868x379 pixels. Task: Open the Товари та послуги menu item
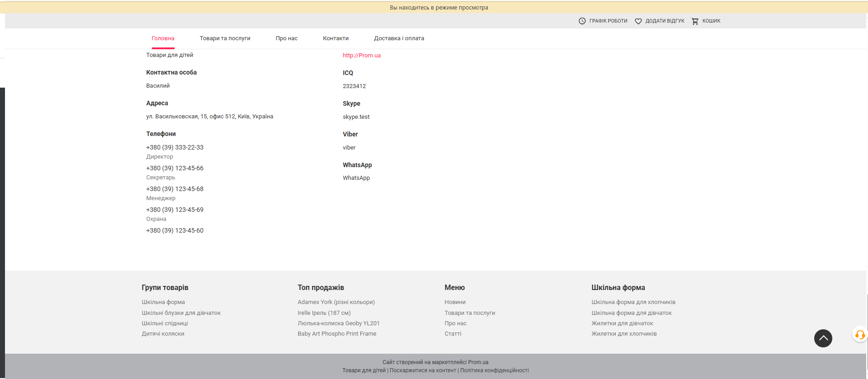[225, 38]
